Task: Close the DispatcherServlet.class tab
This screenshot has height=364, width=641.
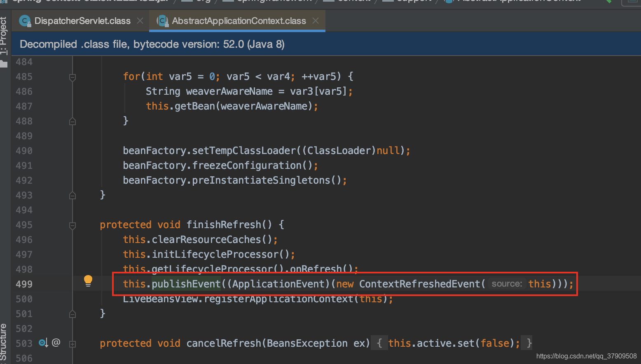Action: pyautogui.click(x=140, y=21)
